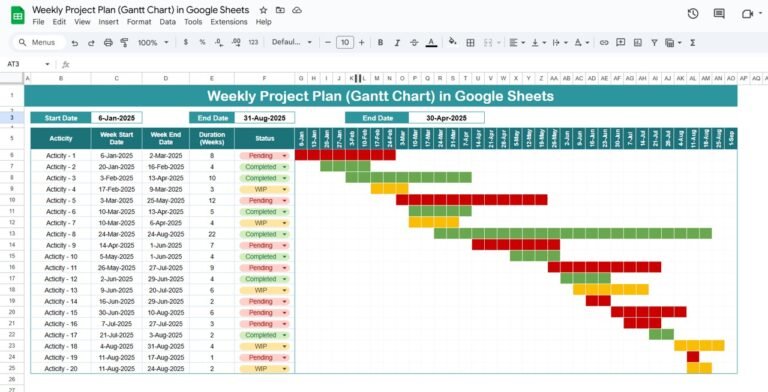Open the borders tool
The image size is (768, 392).
(470, 43)
